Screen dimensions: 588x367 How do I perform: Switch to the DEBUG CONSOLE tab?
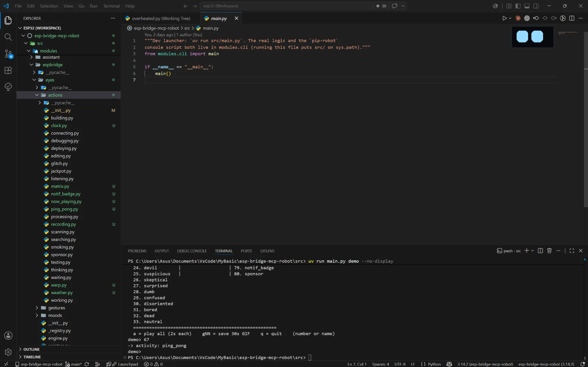tap(192, 251)
